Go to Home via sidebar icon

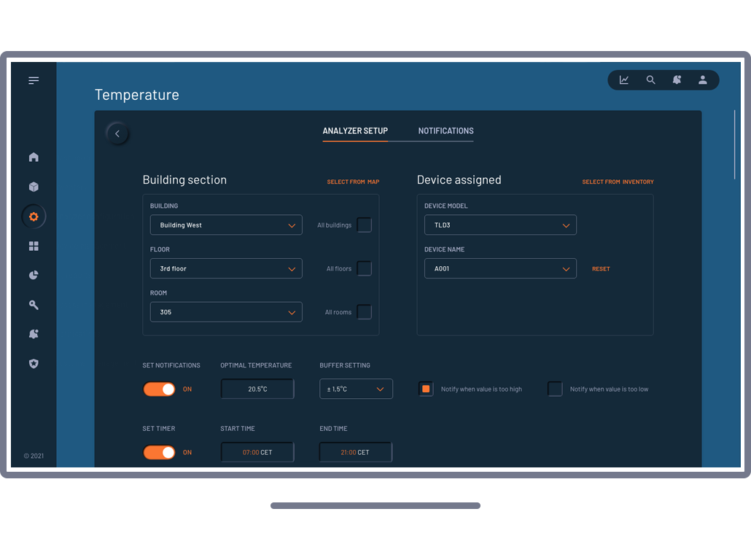(x=34, y=157)
